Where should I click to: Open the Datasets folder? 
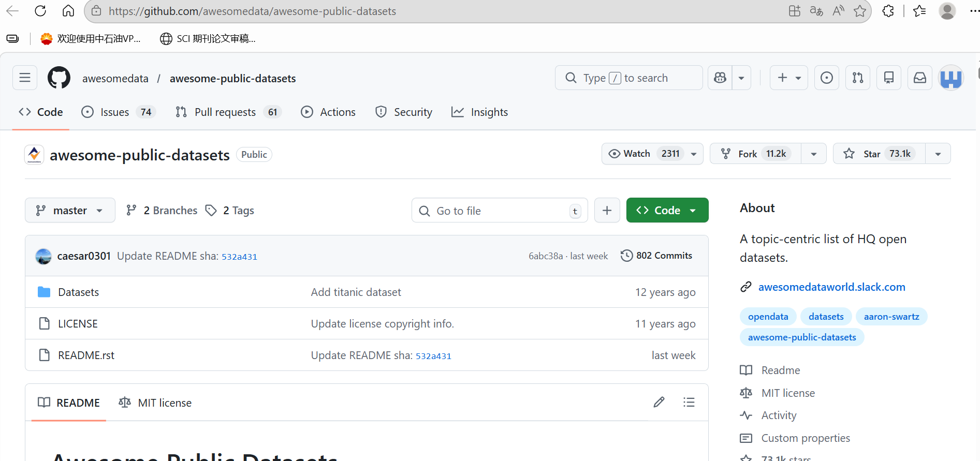click(79, 292)
